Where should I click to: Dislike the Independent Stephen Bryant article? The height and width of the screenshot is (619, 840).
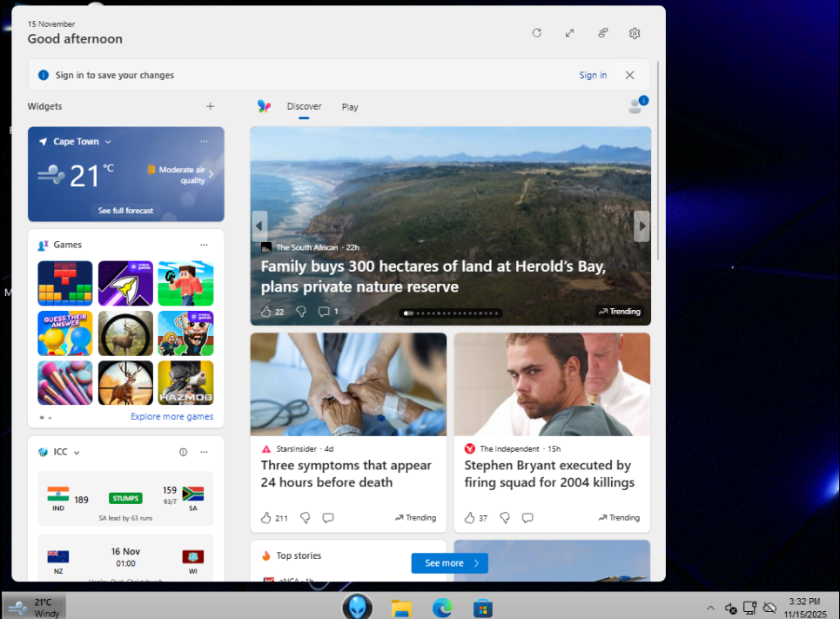tap(505, 518)
